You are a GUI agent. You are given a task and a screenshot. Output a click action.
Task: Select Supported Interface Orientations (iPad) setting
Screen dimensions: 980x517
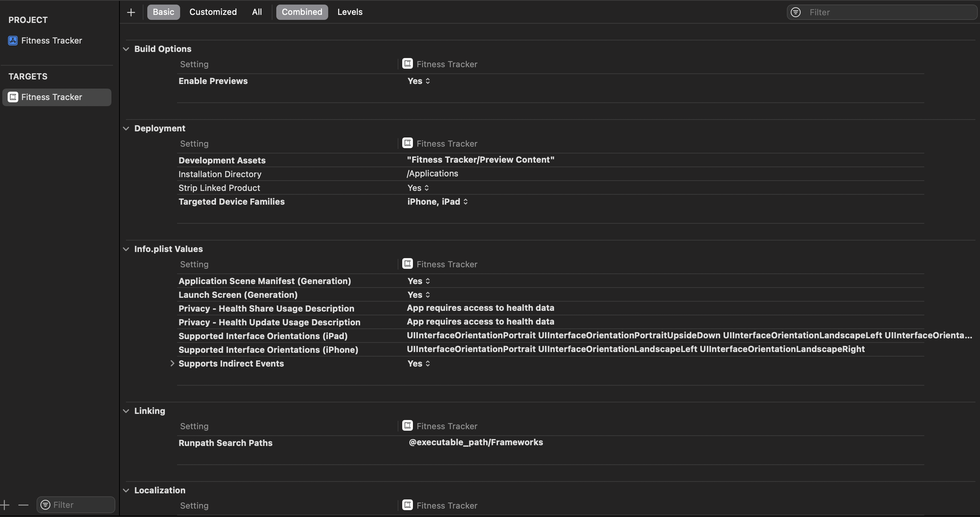pyautogui.click(x=263, y=336)
